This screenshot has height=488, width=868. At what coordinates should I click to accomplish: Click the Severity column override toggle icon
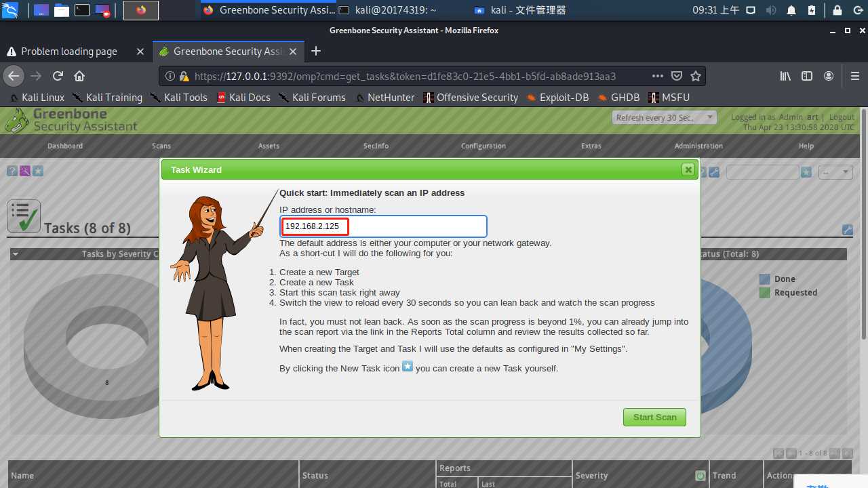[x=700, y=476]
